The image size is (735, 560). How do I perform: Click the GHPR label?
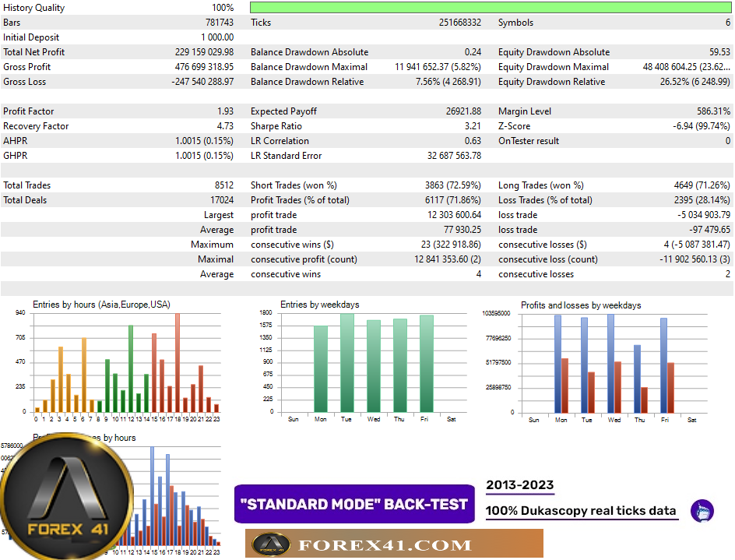(16, 156)
